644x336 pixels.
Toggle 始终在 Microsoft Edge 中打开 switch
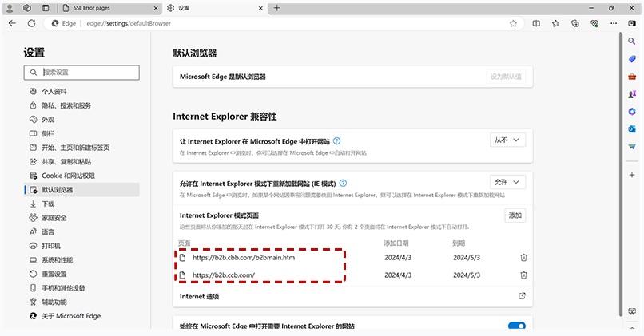pyautogui.click(x=516, y=326)
